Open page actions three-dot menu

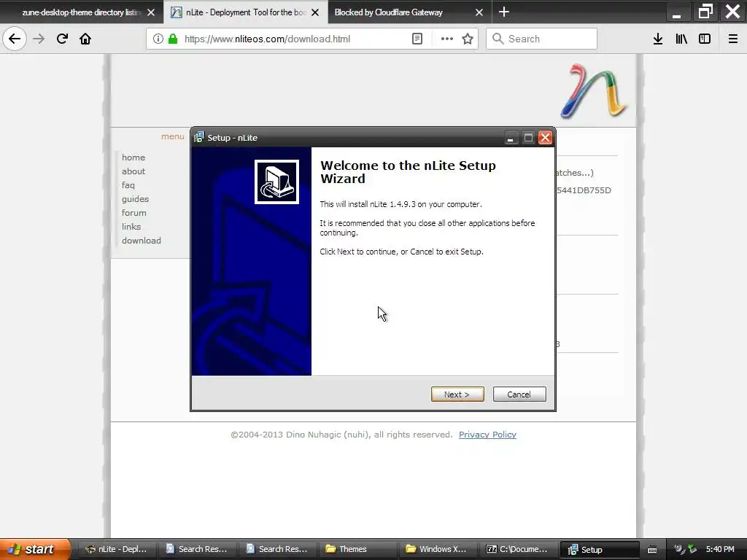(x=447, y=39)
